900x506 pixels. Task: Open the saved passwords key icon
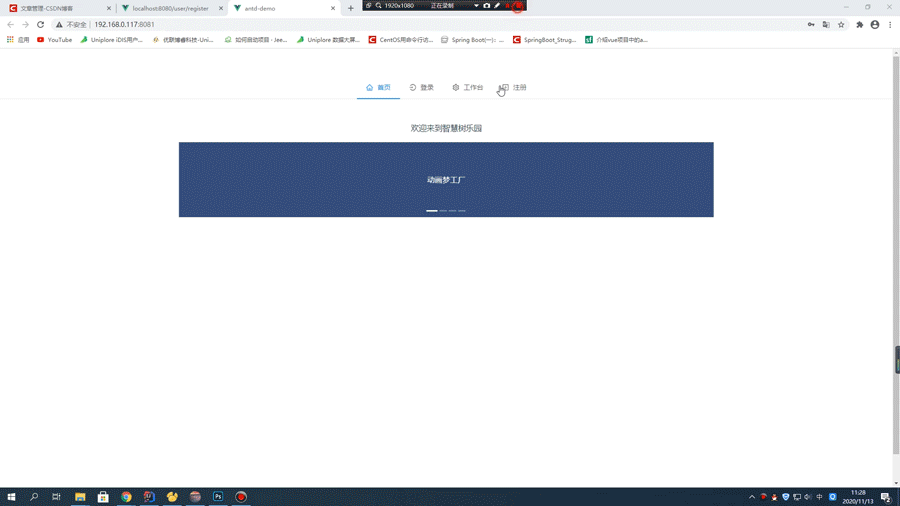[811, 25]
